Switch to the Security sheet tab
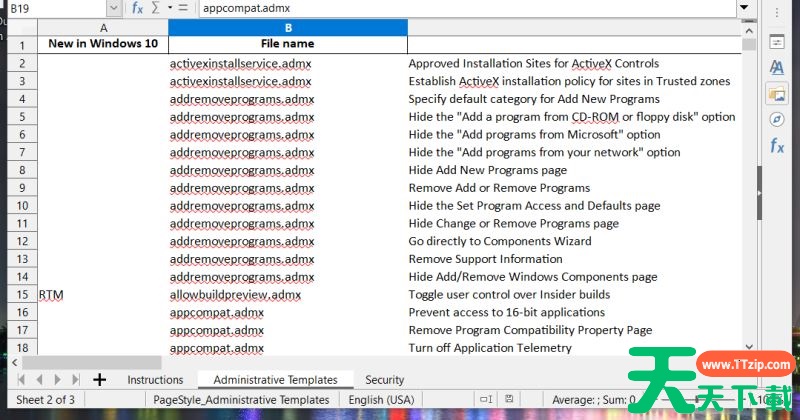 (x=384, y=380)
